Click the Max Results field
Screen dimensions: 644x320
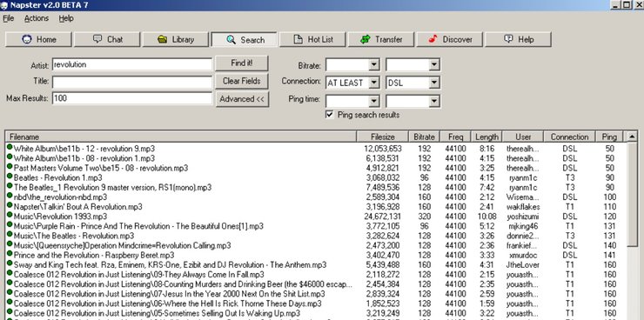[x=131, y=98]
